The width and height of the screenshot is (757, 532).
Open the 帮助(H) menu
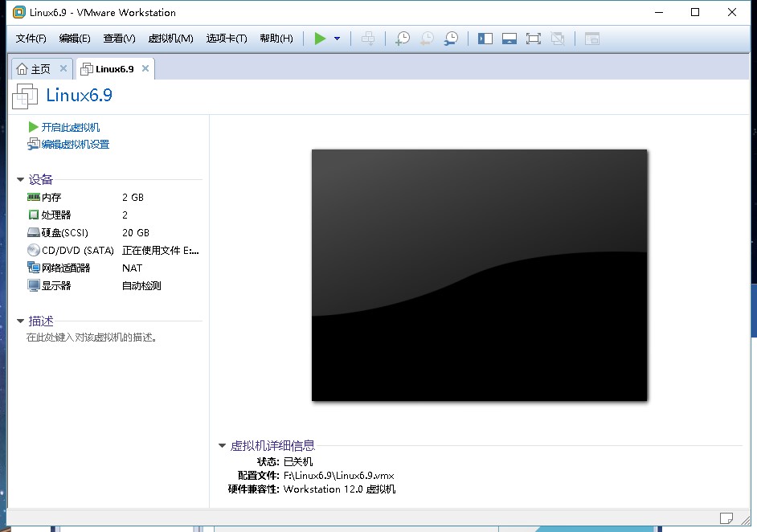pos(276,39)
